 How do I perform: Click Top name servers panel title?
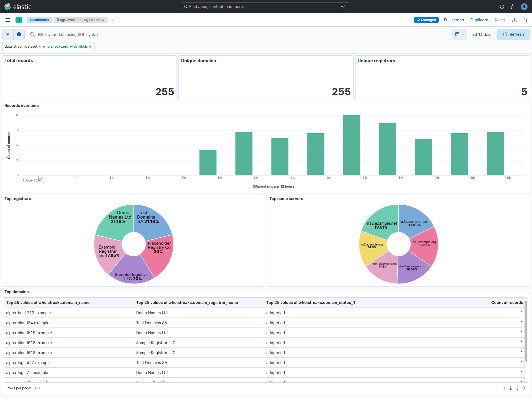click(286, 199)
